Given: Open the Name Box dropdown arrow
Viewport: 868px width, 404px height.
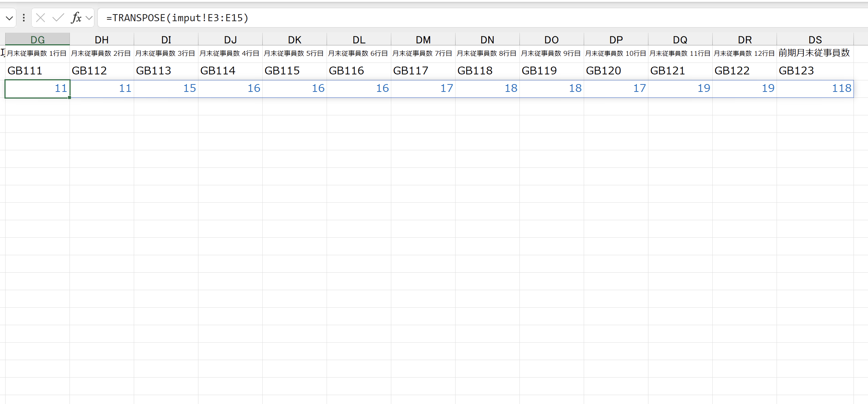Looking at the screenshot, I should [9, 17].
